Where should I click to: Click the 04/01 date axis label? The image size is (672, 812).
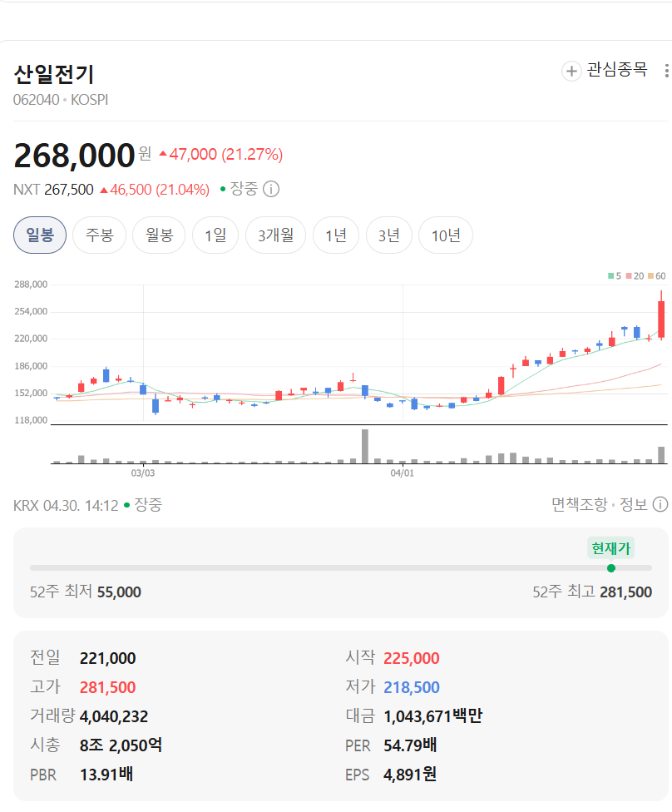click(x=403, y=473)
